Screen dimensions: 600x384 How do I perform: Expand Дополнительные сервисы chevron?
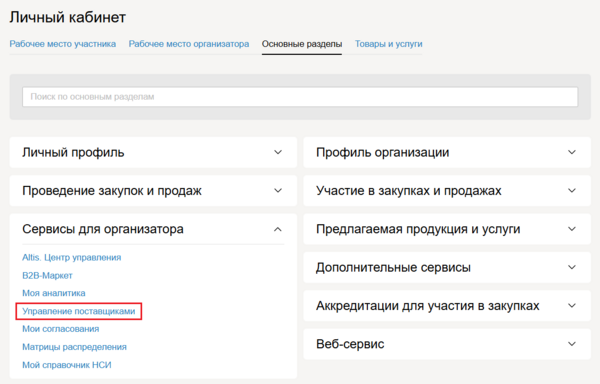[572, 267]
